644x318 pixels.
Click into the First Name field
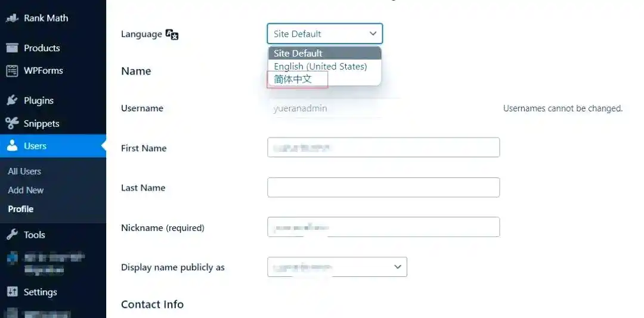[x=383, y=148]
